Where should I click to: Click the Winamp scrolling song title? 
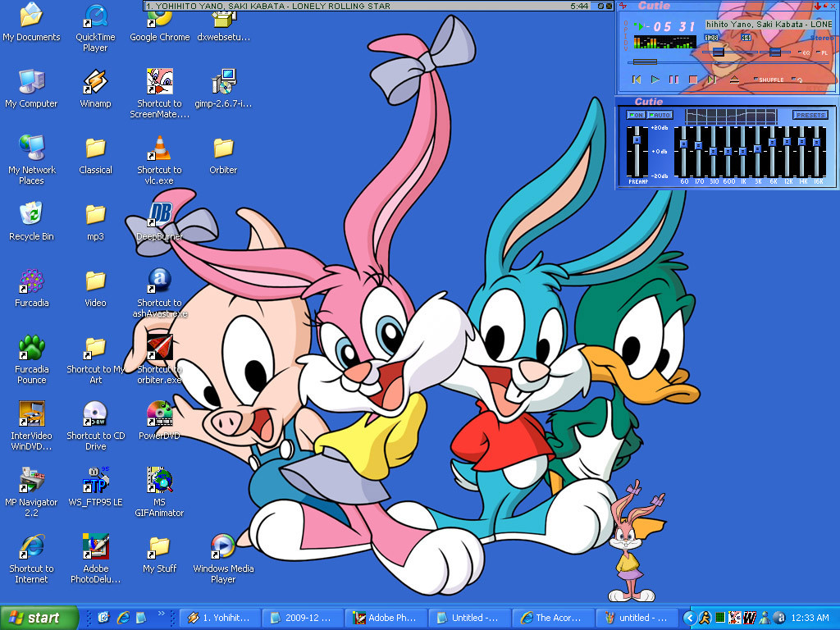point(769,24)
